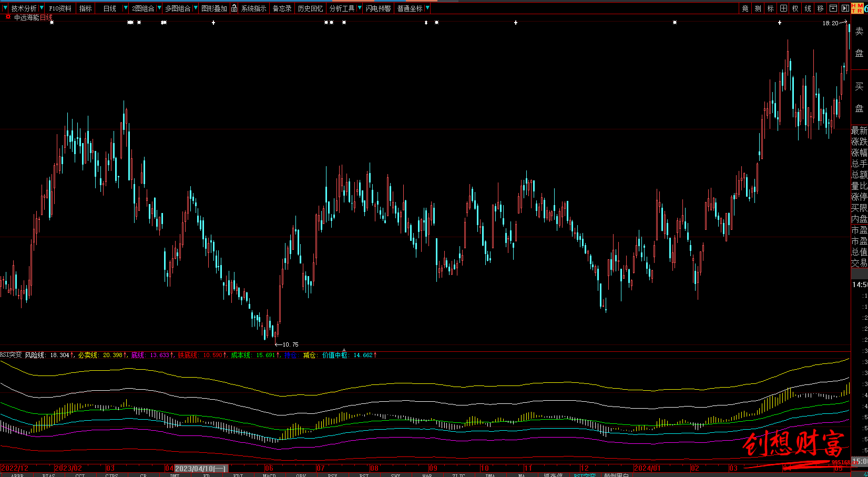Click the grid-layout icon in the top-right toolbar

(x=783, y=8)
